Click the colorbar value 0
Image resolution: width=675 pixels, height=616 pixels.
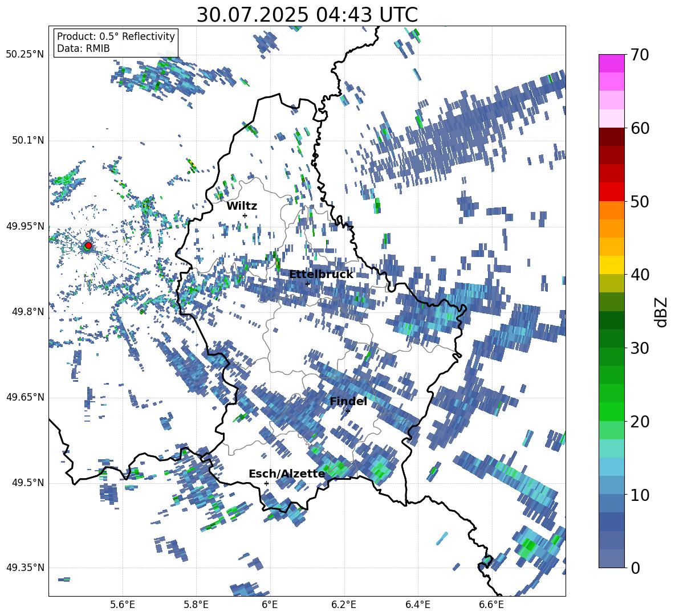(636, 568)
